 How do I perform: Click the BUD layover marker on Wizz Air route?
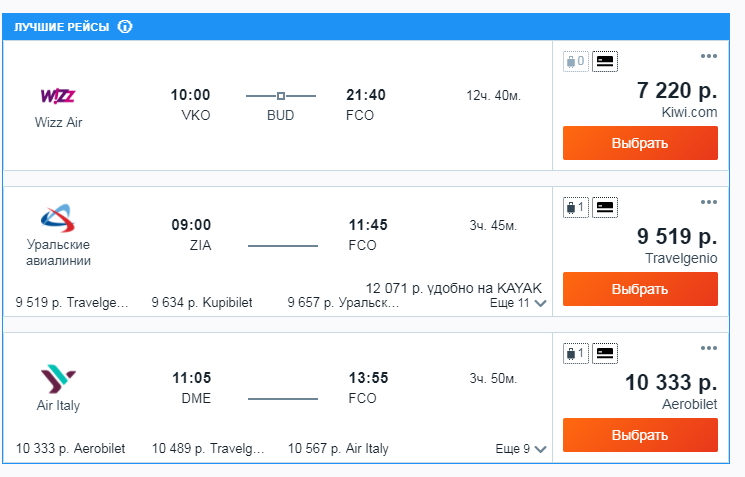pyautogui.click(x=281, y=96)
